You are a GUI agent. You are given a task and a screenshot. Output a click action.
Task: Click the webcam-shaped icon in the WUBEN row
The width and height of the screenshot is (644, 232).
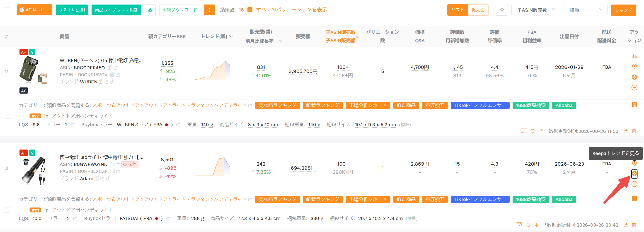point(634,67)
